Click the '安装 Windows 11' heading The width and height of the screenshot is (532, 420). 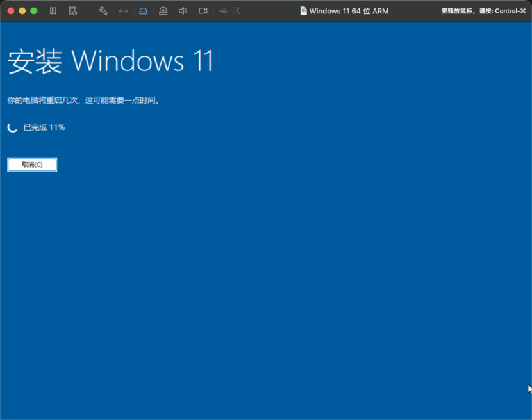coord(110,61)
